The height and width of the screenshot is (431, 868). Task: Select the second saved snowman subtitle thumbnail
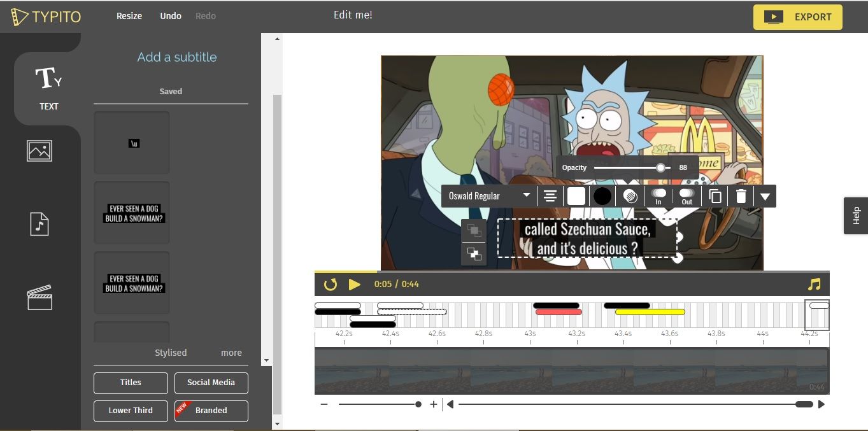coord(132,213)
